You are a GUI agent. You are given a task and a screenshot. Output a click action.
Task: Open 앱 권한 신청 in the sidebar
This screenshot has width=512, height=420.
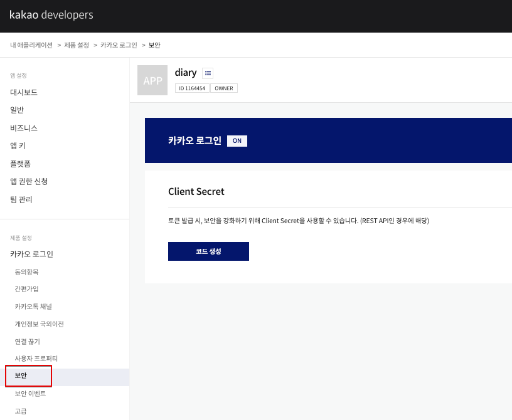pos(29,181)
